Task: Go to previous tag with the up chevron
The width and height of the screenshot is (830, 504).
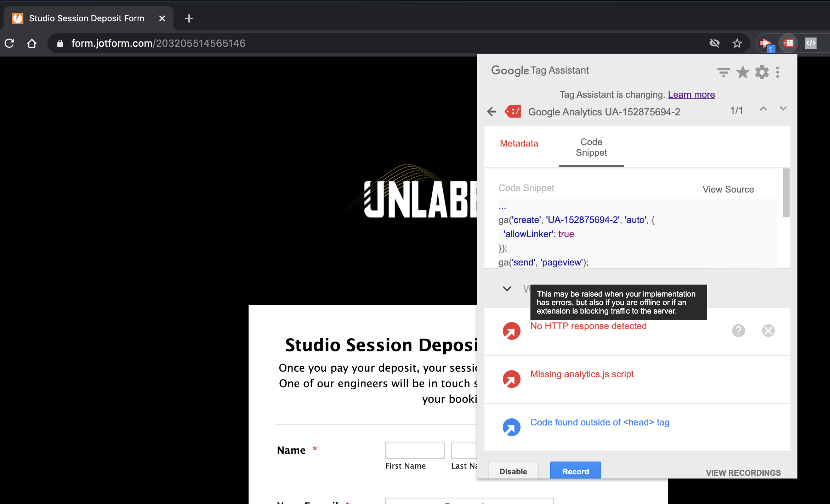Action: point(763,109)
